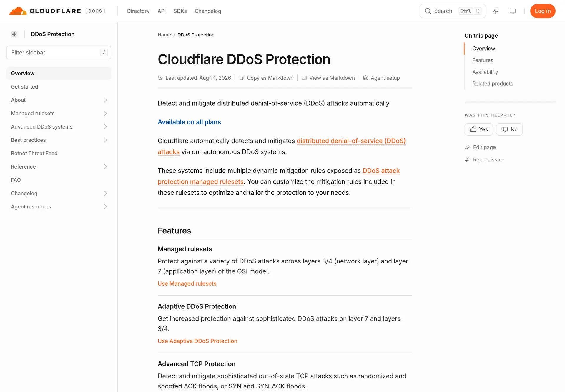Viewport: 565px width, 392px height.
Task: Jump to Availability in On this page
Action: click(485, 72)
